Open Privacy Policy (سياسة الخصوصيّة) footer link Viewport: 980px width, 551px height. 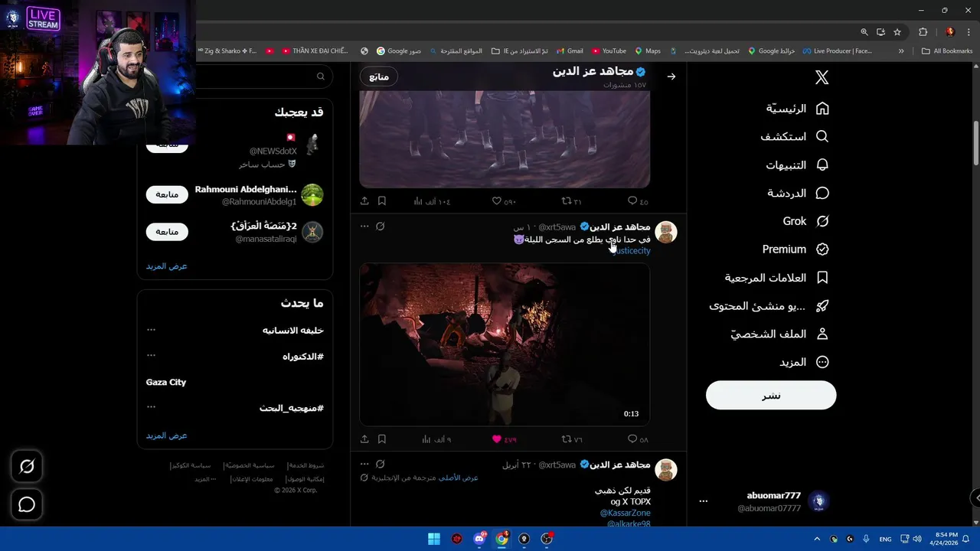tap(250, 465)
